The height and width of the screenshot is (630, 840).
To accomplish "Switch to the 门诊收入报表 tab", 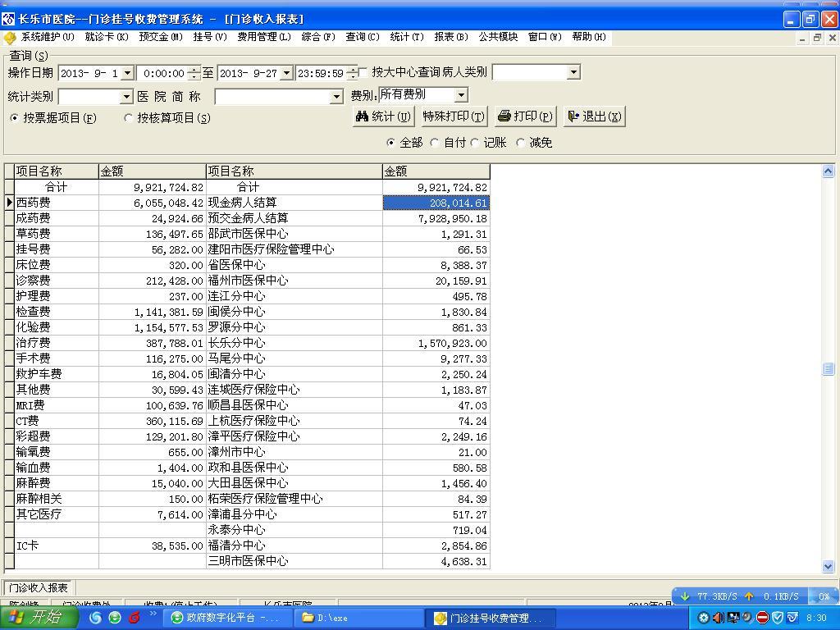I will tap(38, 587).
